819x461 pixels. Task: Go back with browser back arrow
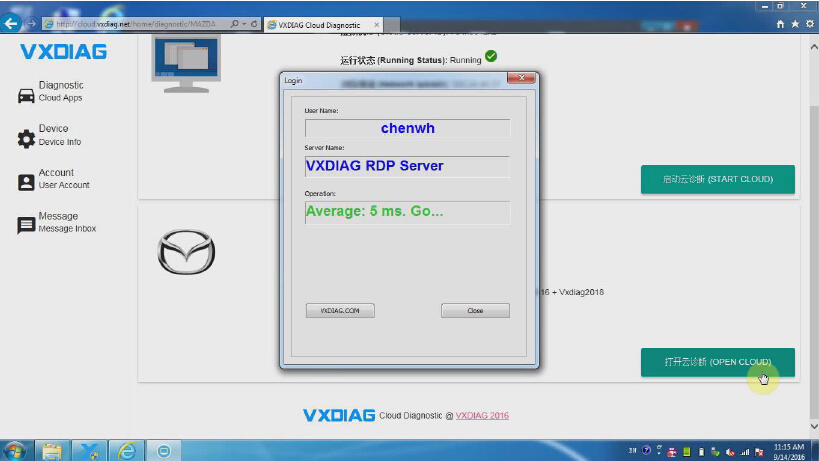[x=11, y=23]
